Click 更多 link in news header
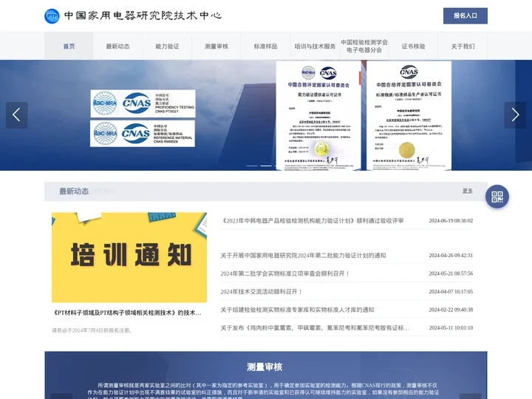 pos(468,191)
